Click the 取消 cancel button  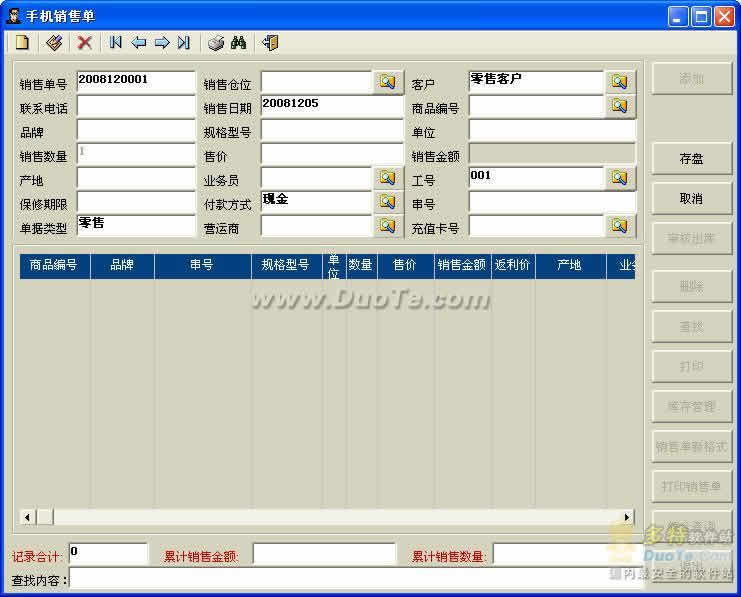point(691,199)
